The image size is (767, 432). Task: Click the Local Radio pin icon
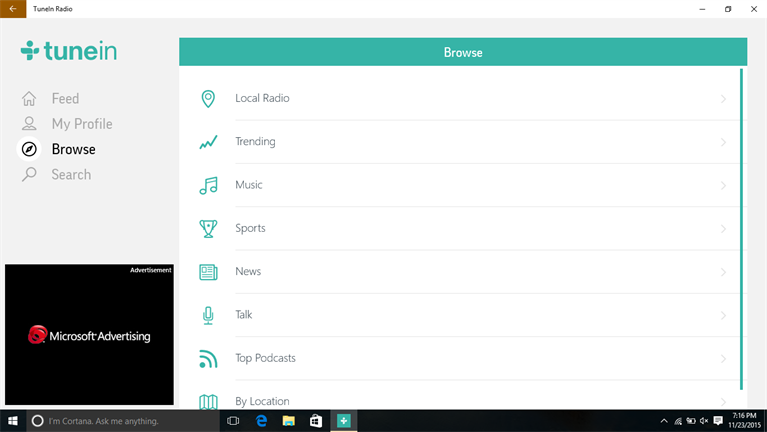tap(208, 98)
